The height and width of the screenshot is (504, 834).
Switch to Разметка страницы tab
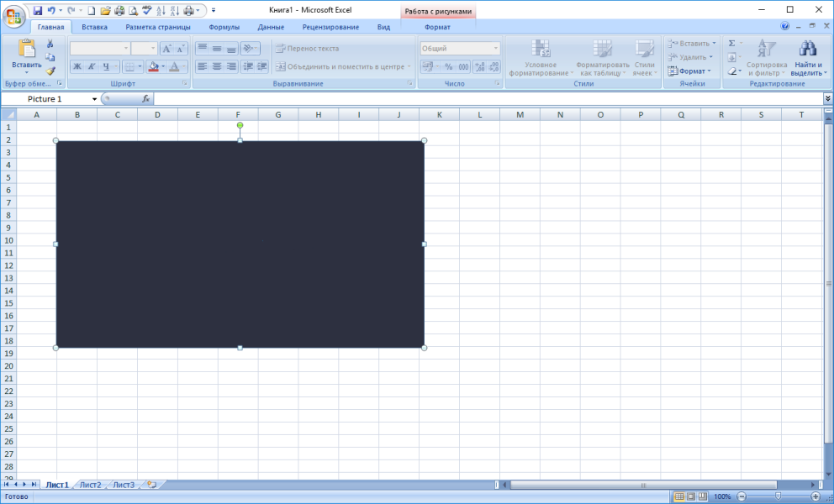point(158,27)
